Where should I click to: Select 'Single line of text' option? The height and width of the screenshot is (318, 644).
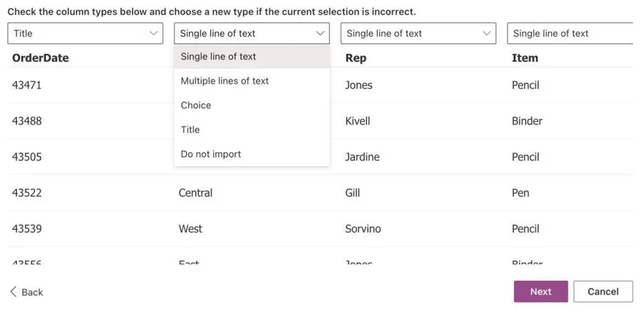[x=218, y=57]
